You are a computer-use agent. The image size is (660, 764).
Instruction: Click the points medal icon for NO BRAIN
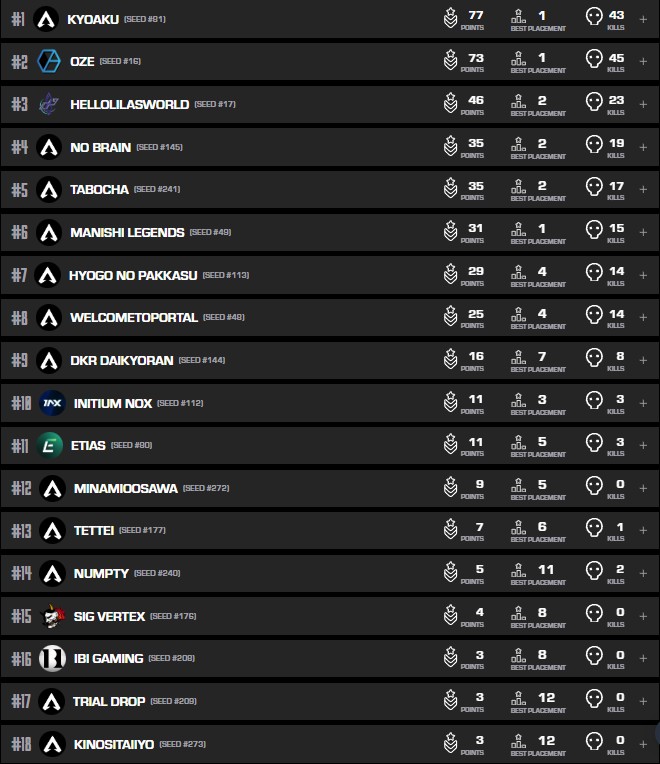point(451,147)
